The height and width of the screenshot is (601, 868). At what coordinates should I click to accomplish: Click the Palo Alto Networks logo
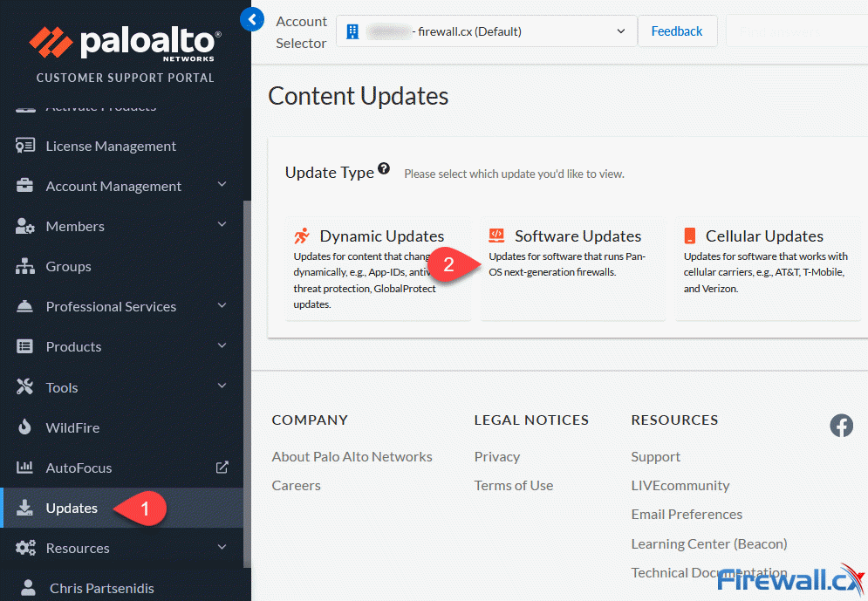pyautogui.click(x=125, y=44)
